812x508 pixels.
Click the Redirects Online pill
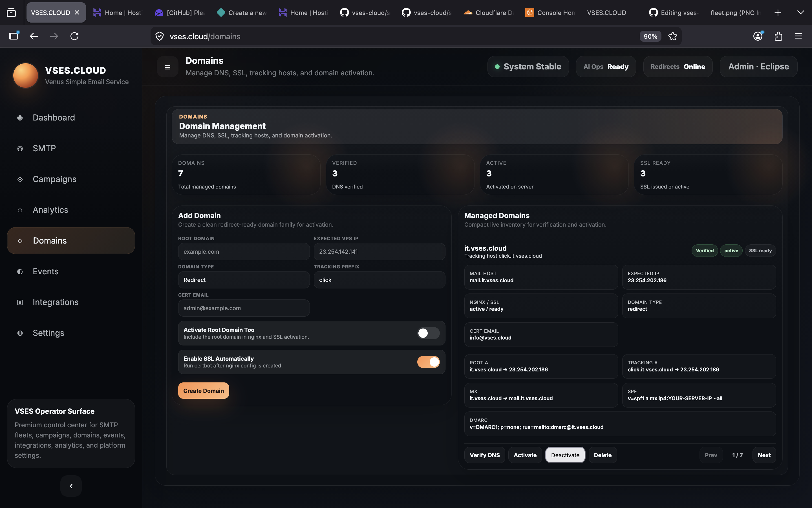[x=678, y=67]
